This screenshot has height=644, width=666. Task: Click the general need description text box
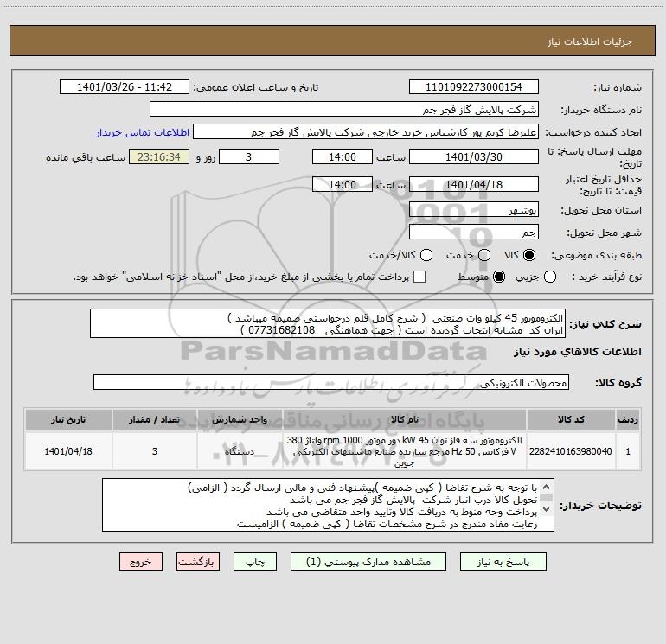(328, 323)
